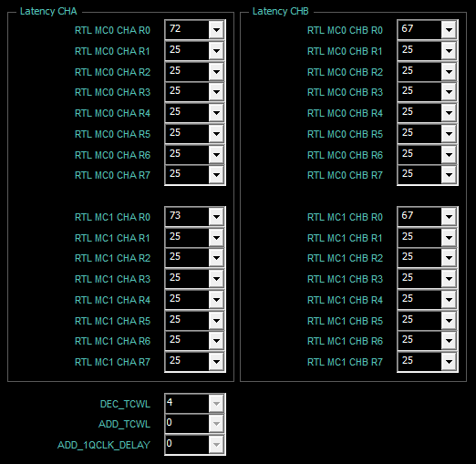Expand RTL MC0 CHA R4 value list

(216, 113)
